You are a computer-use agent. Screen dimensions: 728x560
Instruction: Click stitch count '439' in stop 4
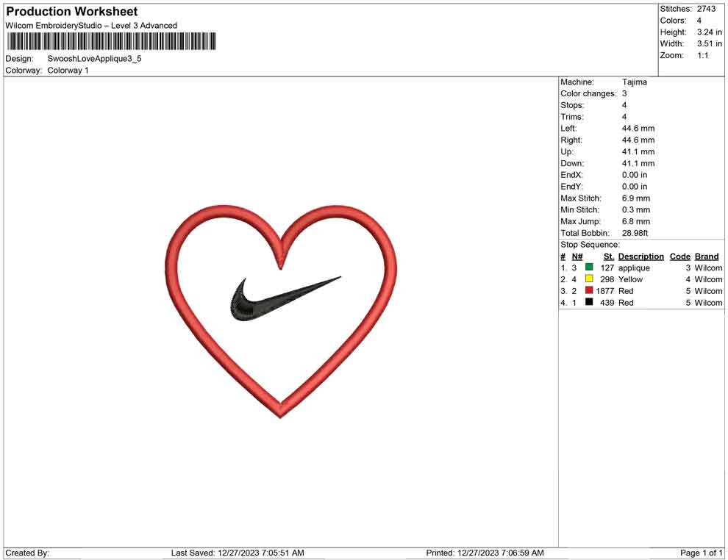[x=607, y=303]
